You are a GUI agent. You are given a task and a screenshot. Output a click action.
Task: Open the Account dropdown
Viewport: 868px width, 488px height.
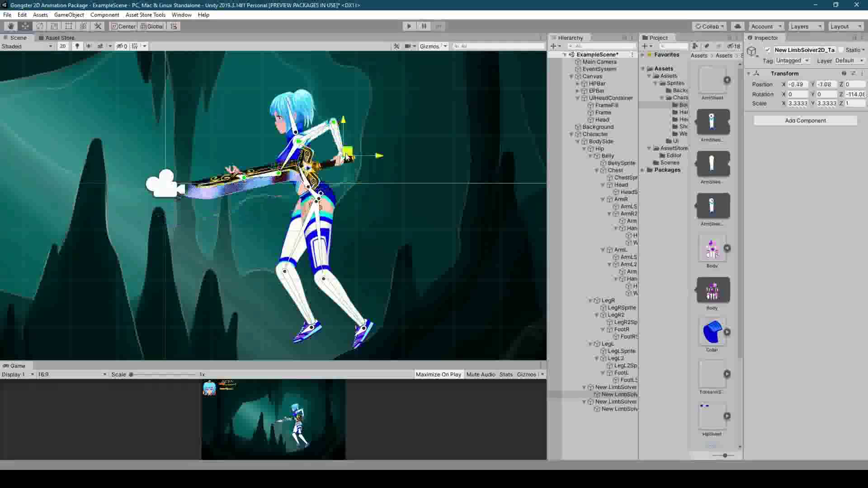pos(766,26)
